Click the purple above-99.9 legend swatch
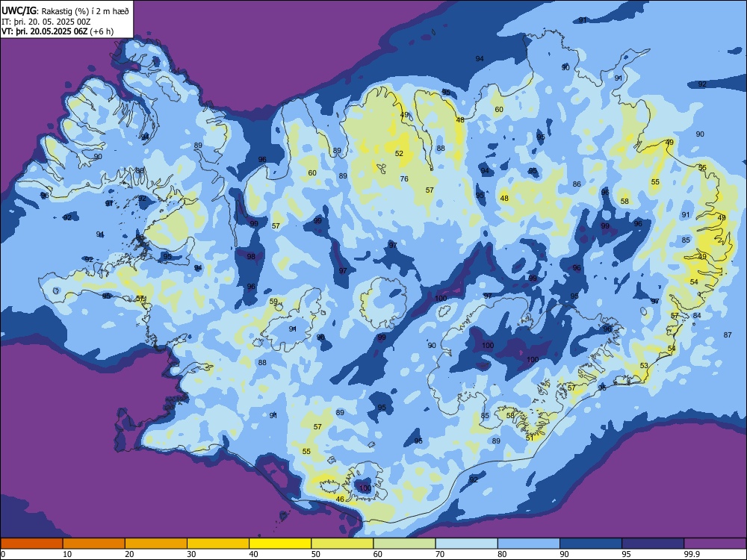This screenshot has height=560, width=747. click(x=715, y=544)
